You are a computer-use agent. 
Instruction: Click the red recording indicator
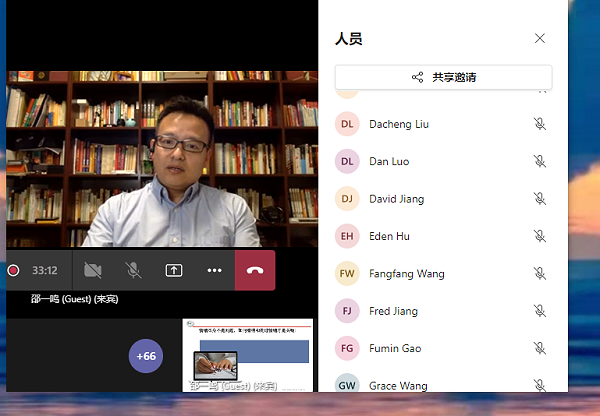coord(14,270)
